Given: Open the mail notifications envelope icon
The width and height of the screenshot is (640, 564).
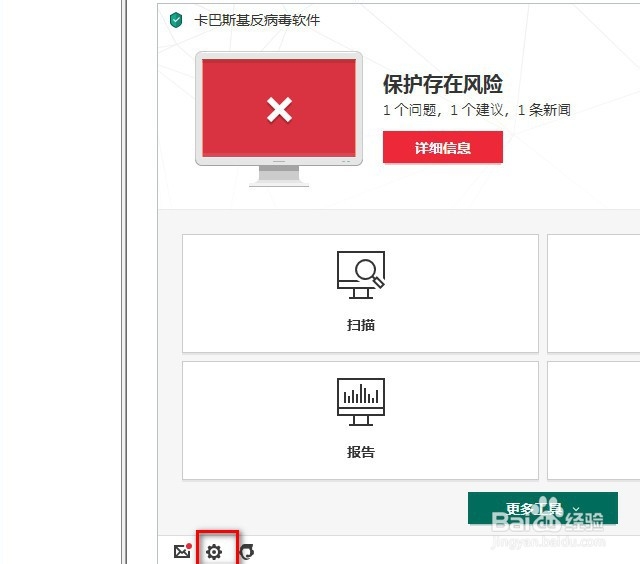Looking at the screenshot, I should click(182, 551).
